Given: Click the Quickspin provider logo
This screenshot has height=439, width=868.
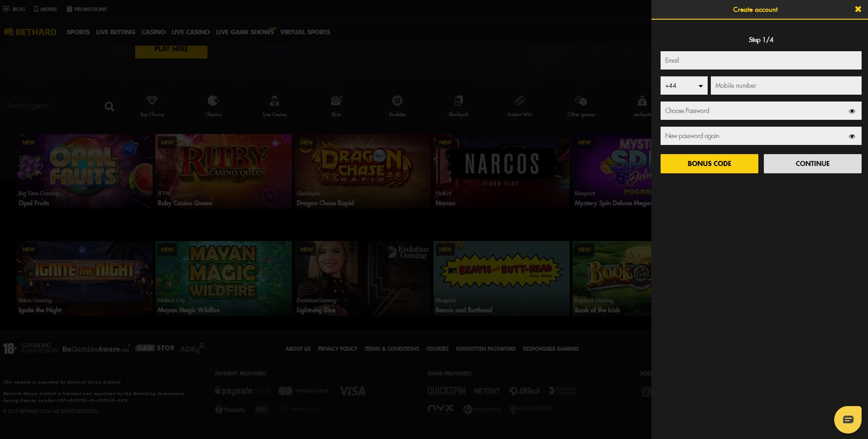Looking at the screenshot, I should 446,391.
